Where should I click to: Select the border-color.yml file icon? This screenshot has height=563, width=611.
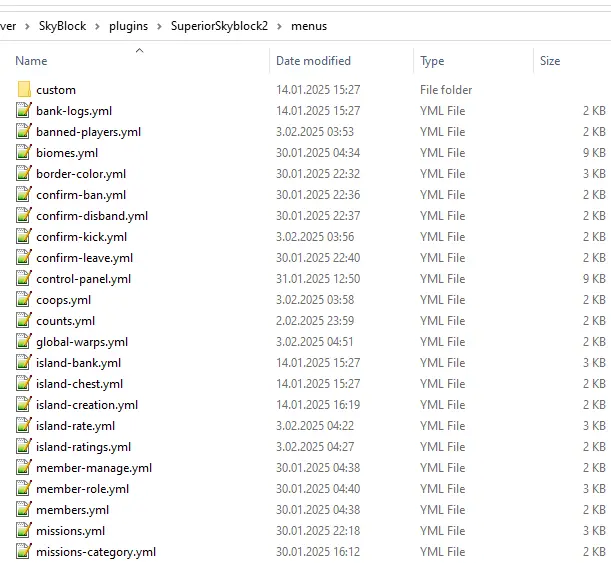tap(24, 173)
